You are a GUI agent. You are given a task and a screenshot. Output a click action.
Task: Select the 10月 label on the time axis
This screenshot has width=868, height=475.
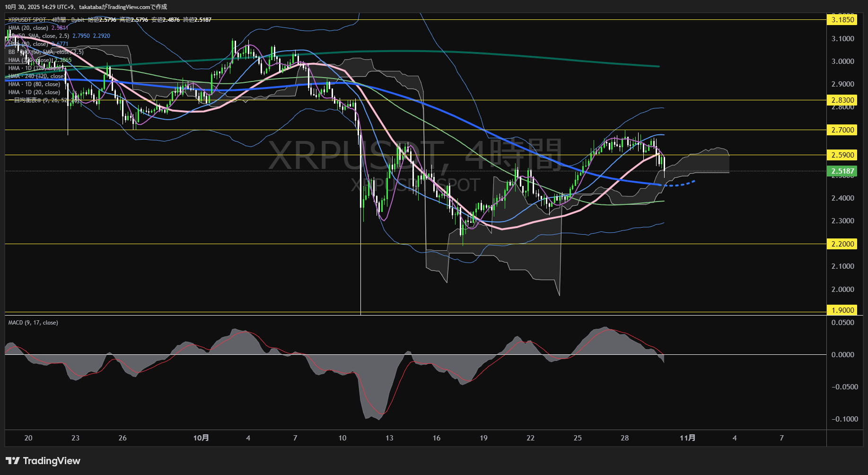pyautogui.click(x=202, y=438)
